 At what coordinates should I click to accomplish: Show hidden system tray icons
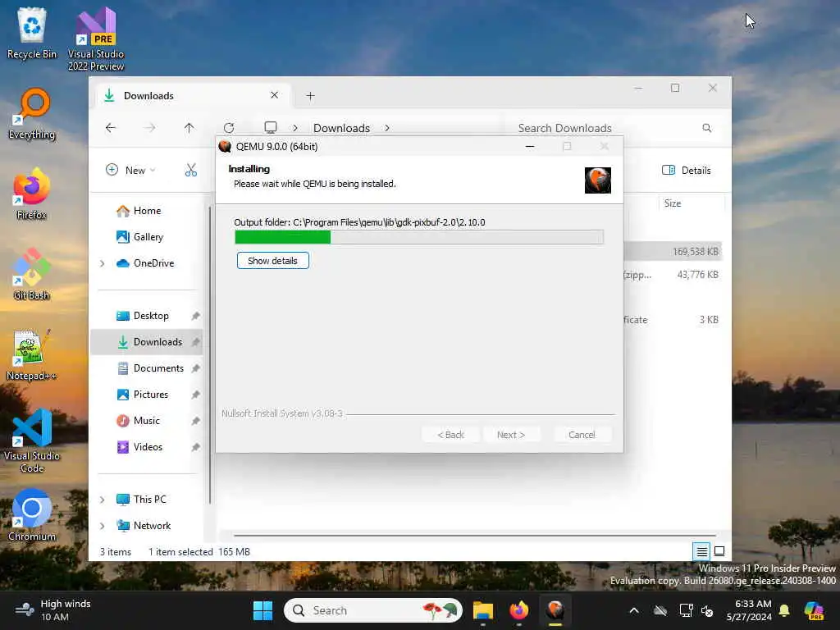click(634, 610)
